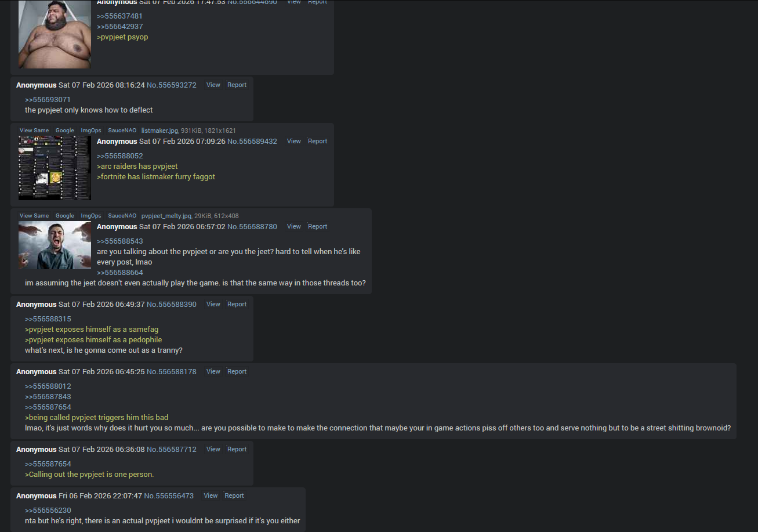The height and width of the screenshot is (532, 758).
Task: Follow quote link >>556556230
Action: coord(48,511)
